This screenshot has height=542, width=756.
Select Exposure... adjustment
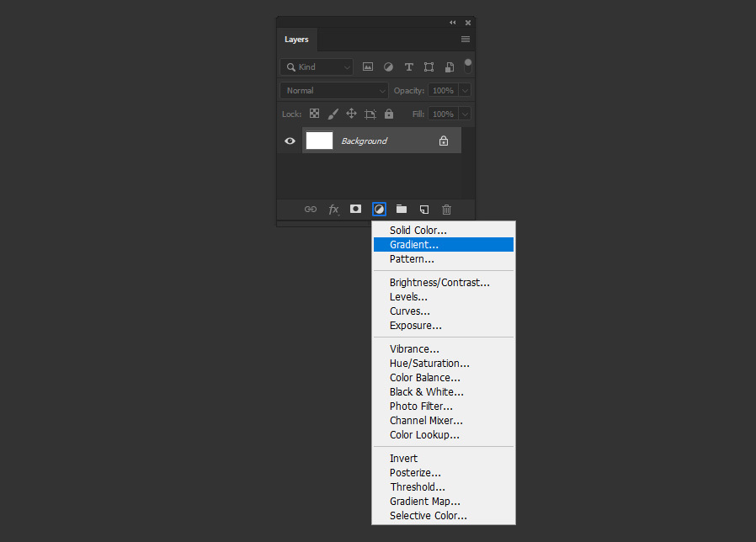click(444, 326)
